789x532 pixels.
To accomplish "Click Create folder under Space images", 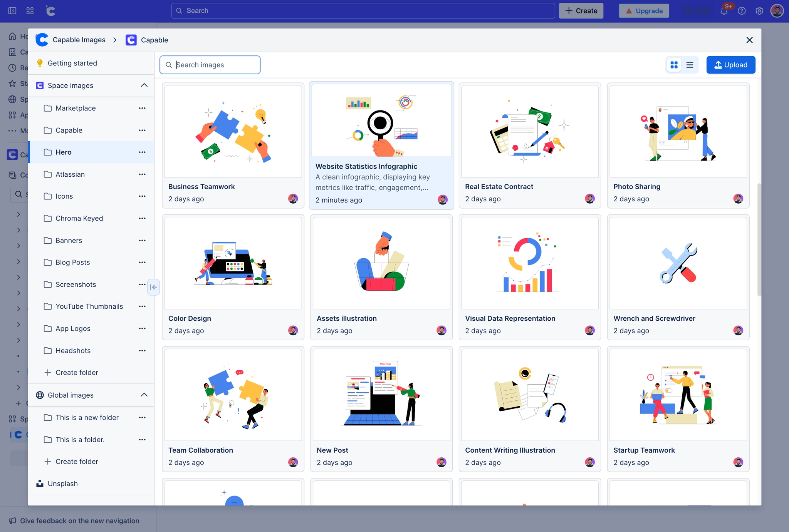I will [76, 373].
